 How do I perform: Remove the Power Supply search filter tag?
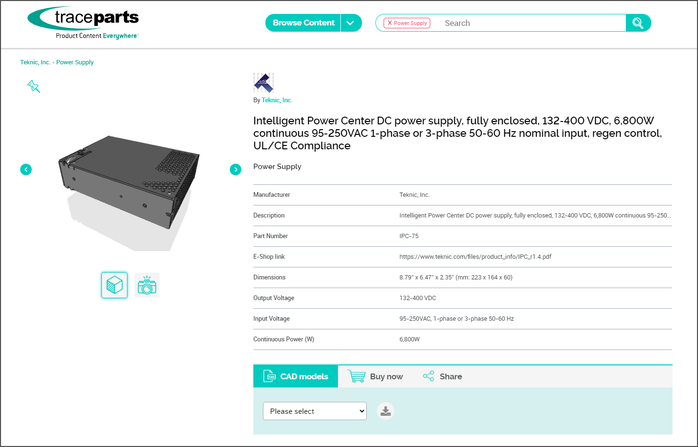(x=389, y=23)
